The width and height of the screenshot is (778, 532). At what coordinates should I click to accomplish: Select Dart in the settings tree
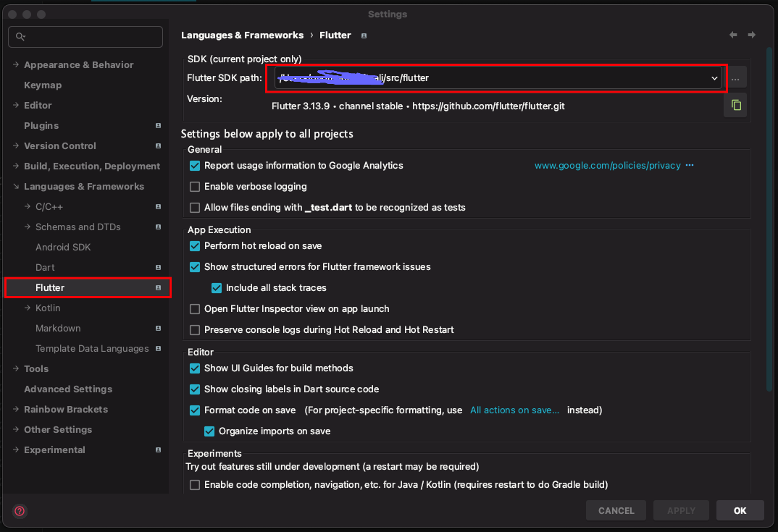(45, 268)
